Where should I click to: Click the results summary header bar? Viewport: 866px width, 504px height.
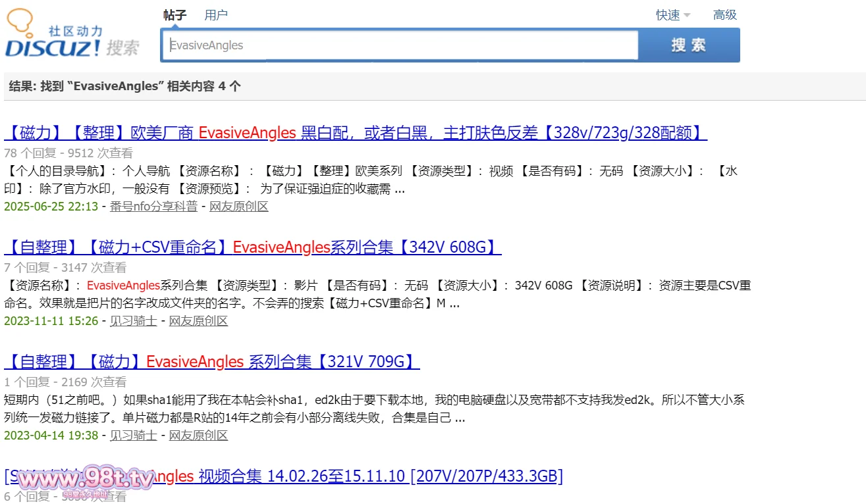coord(435,86)
